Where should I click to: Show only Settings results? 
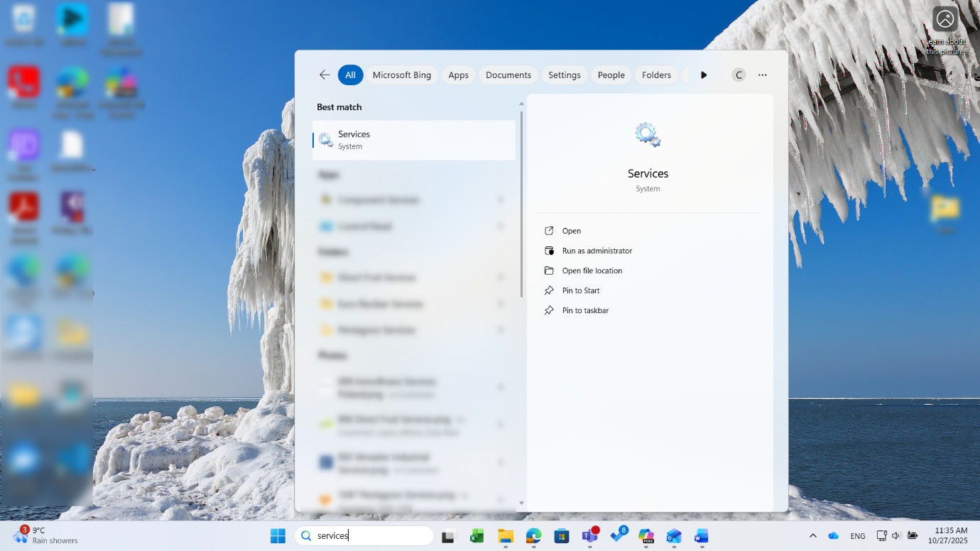pos(565,75)
